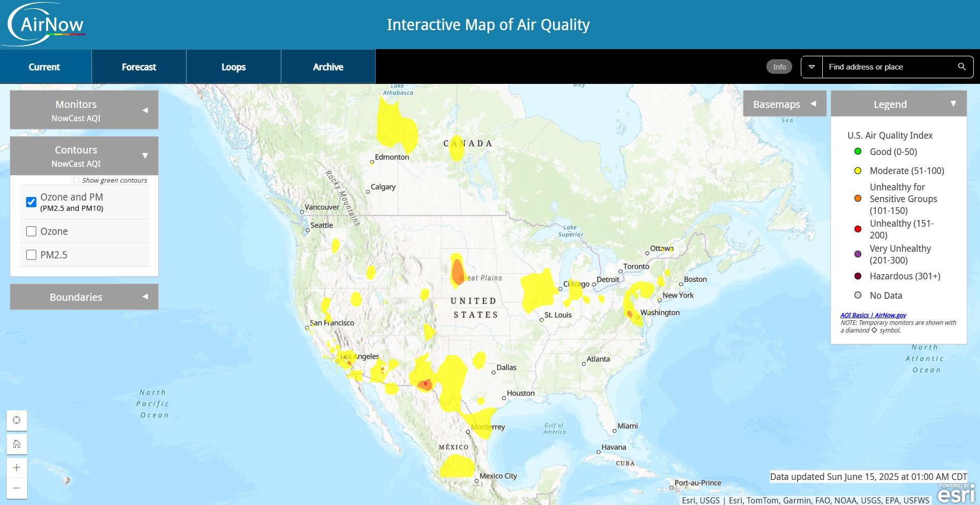Screen dimensions: 980x505
Task: Click the maroon Hazardous legend dot
Action: tap(858, 276)
